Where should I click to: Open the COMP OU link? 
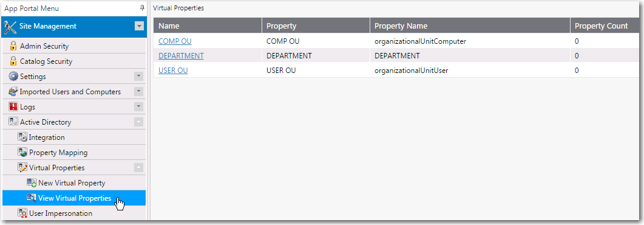[175, 41]
